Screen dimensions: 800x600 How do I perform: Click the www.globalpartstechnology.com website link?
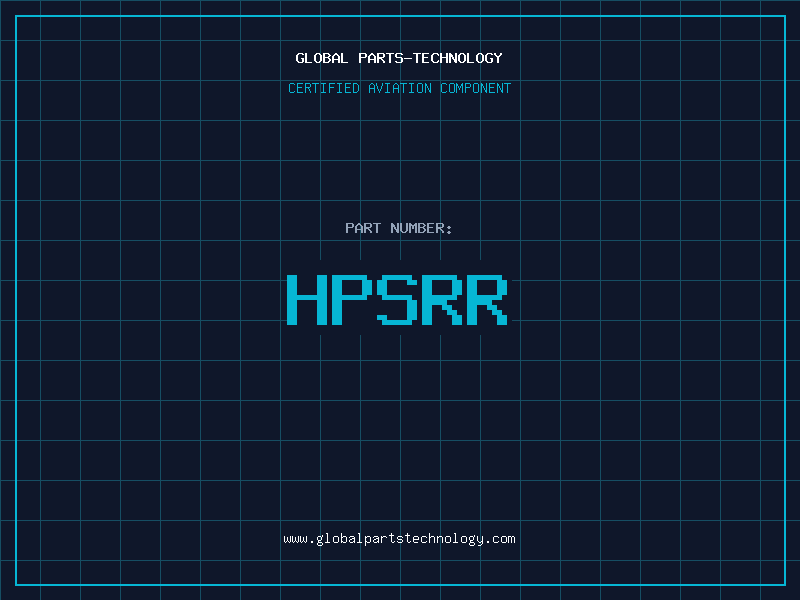399,538
